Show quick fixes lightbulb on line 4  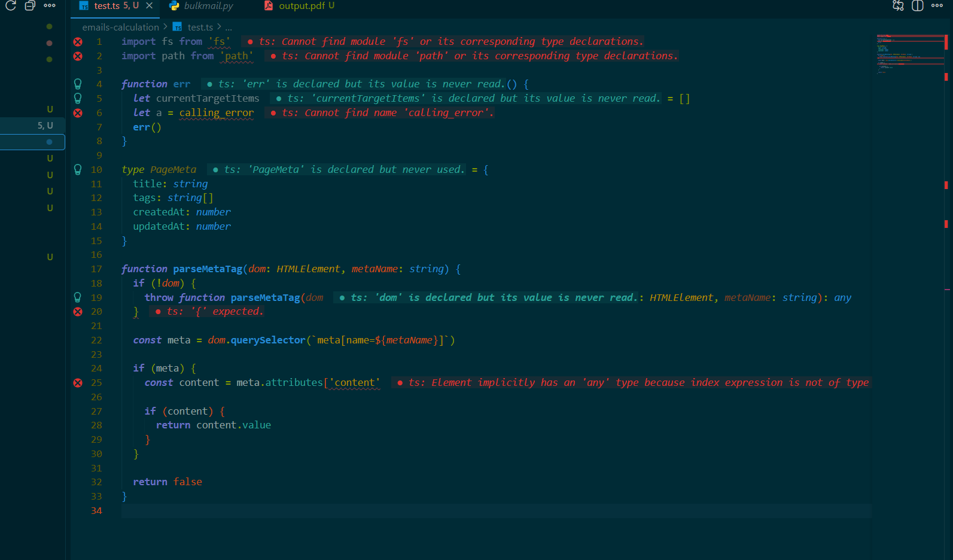click(x=78, y=84)
